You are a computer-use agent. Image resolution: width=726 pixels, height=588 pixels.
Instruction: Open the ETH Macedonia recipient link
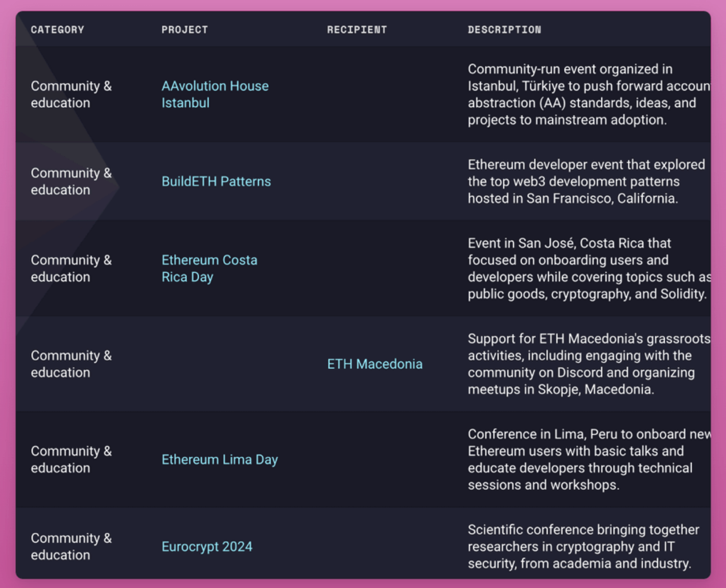374,364
